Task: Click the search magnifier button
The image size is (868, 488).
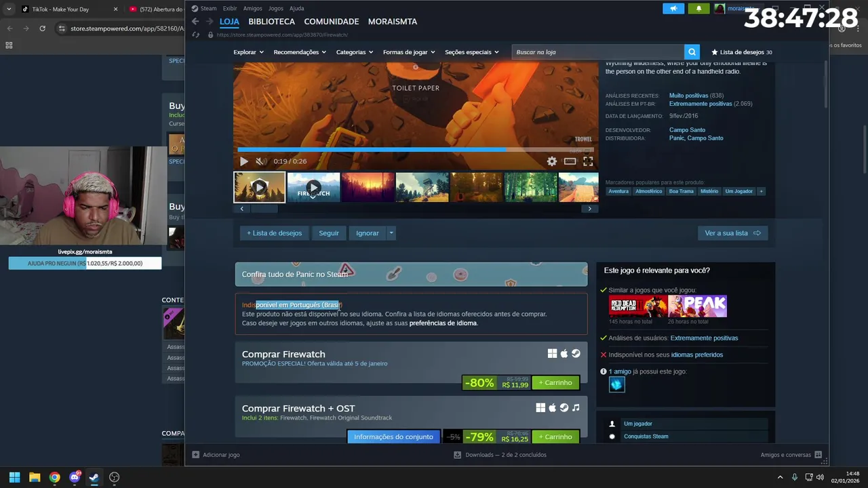Action: (x=692, y=52)
